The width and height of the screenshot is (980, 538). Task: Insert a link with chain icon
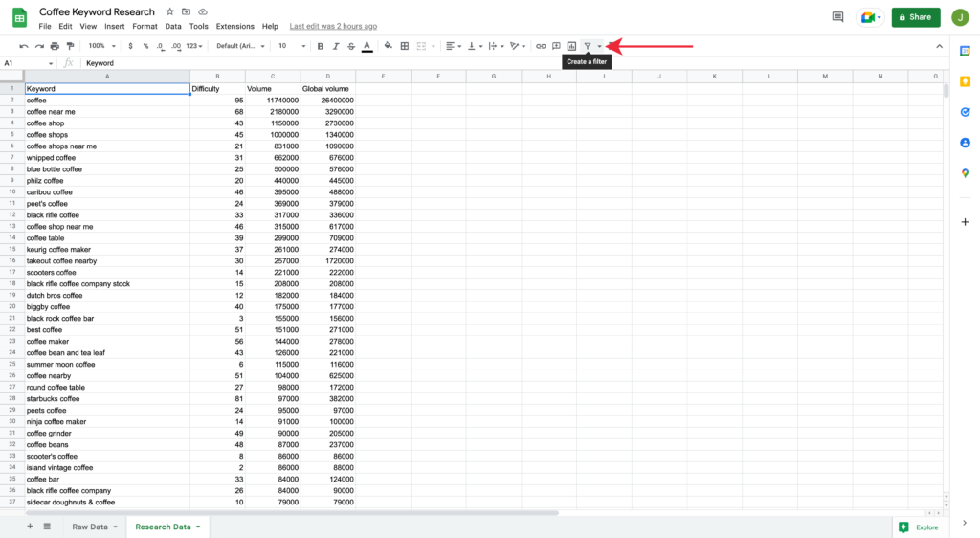coord(541,46)
